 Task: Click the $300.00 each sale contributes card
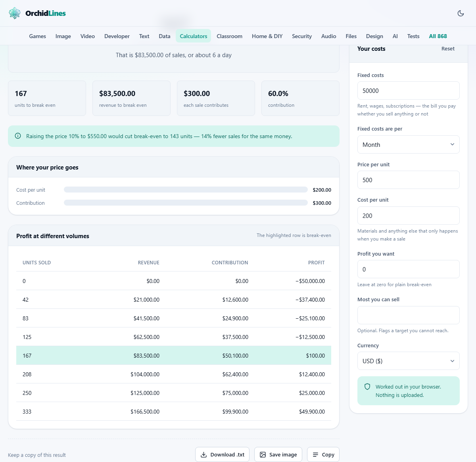point(216,98)
